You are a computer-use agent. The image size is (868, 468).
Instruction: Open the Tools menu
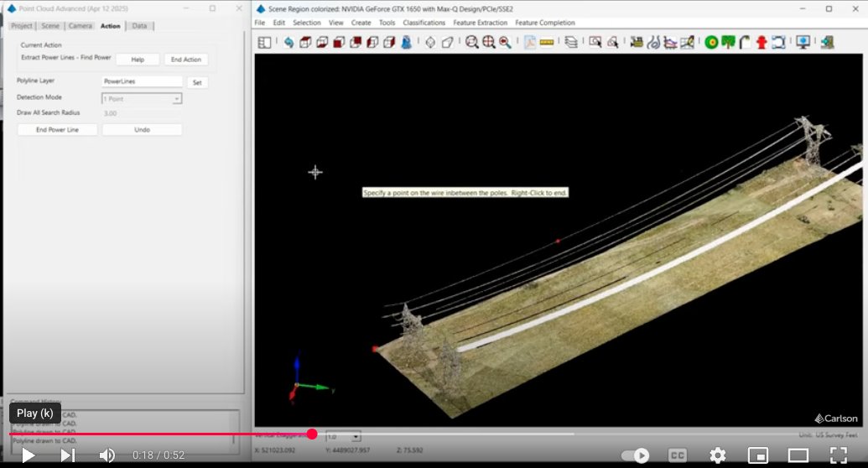click(387, 23)
